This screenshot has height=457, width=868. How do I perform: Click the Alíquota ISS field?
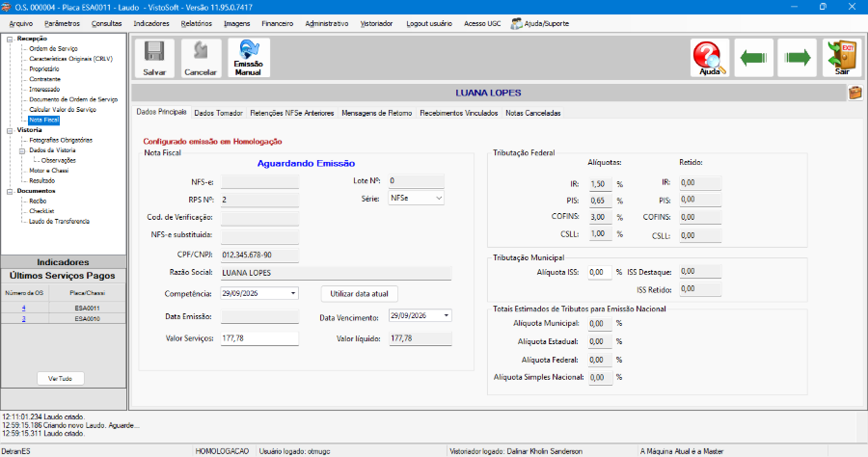click(600, 272)
